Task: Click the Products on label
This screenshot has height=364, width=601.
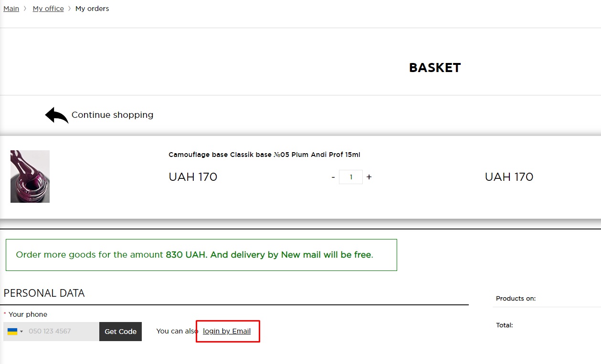Action: [516, 298]
